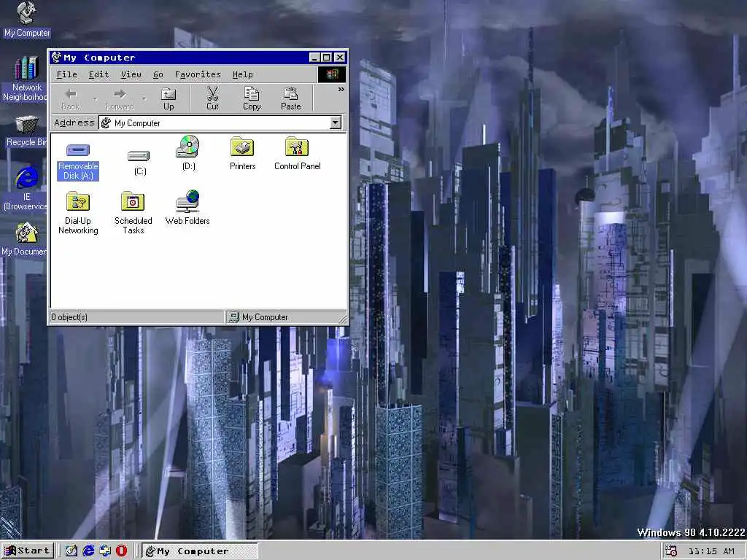747x560 pixels.
Task: Click the 11:15 AM system clock
Action: click(x=711, y=551)
